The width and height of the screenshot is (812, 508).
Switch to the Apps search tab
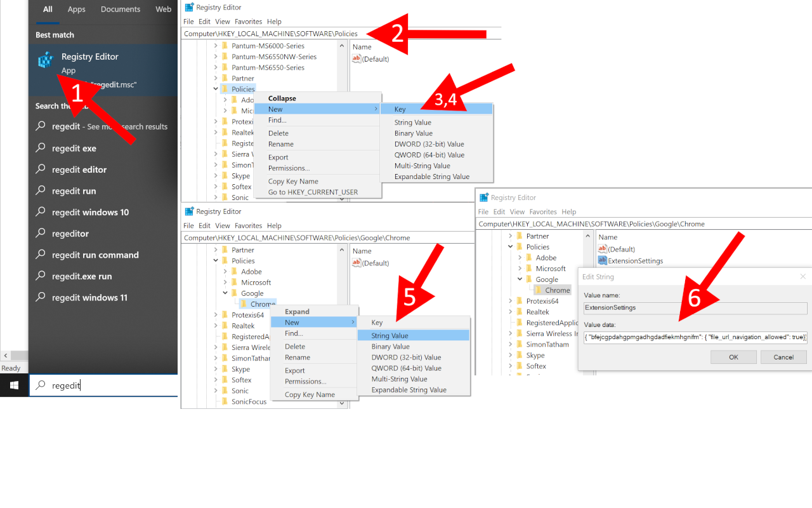click(x=77, y=10)
